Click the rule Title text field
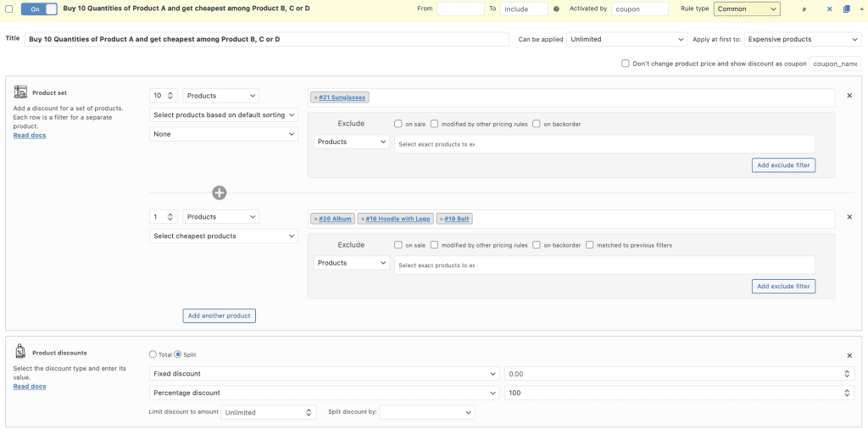This screenshot has height=430, width=868. [x=267, y=39]
